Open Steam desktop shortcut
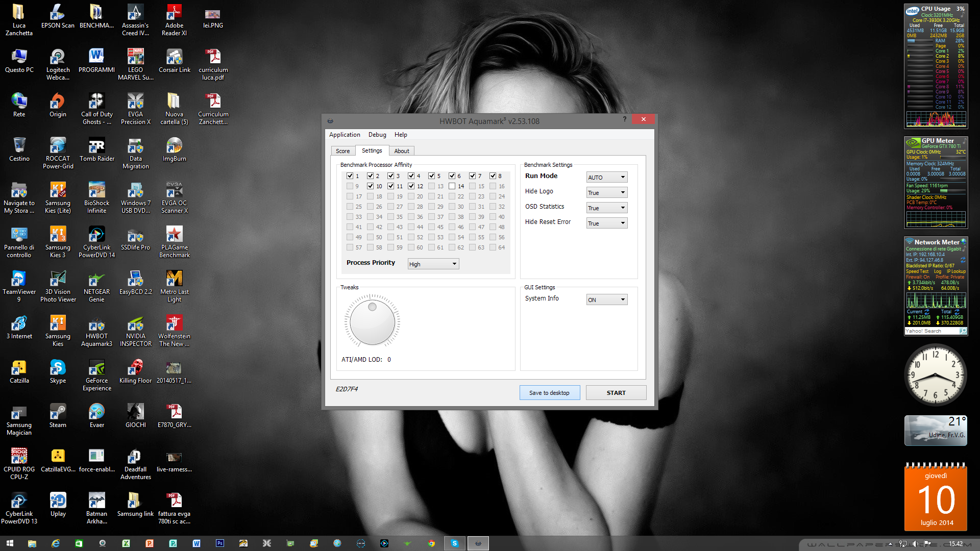This screenshot has height=551, width=980. pyautogui.click(x=58, y=416)
